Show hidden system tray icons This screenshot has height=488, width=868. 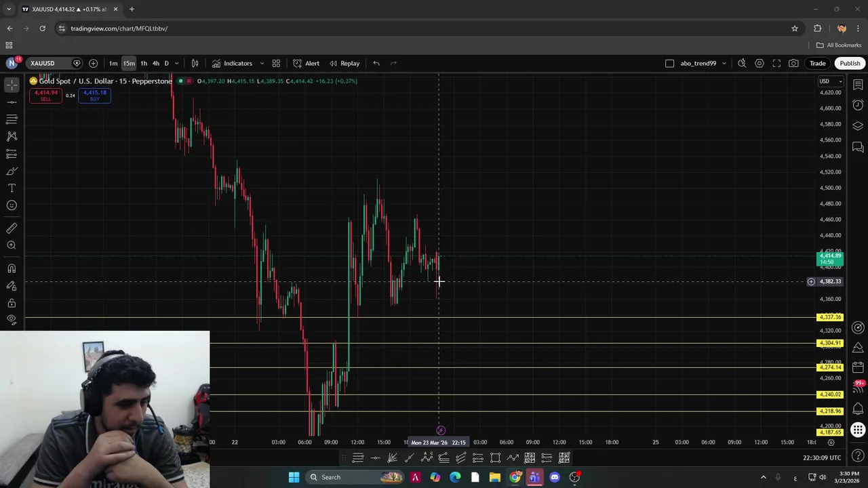tap(763, 477)
